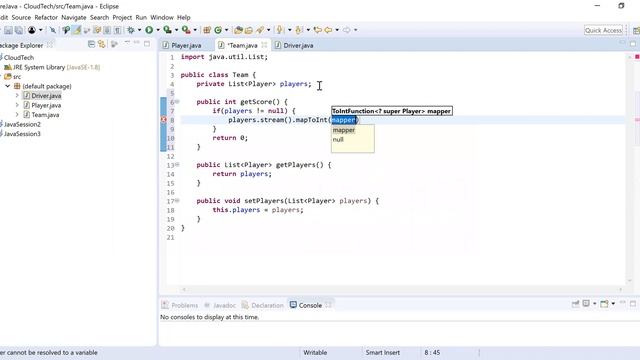Open the New Java Class dropdown arrow
The width and height of the screenshot is (640, 360).
click(227, 30)
